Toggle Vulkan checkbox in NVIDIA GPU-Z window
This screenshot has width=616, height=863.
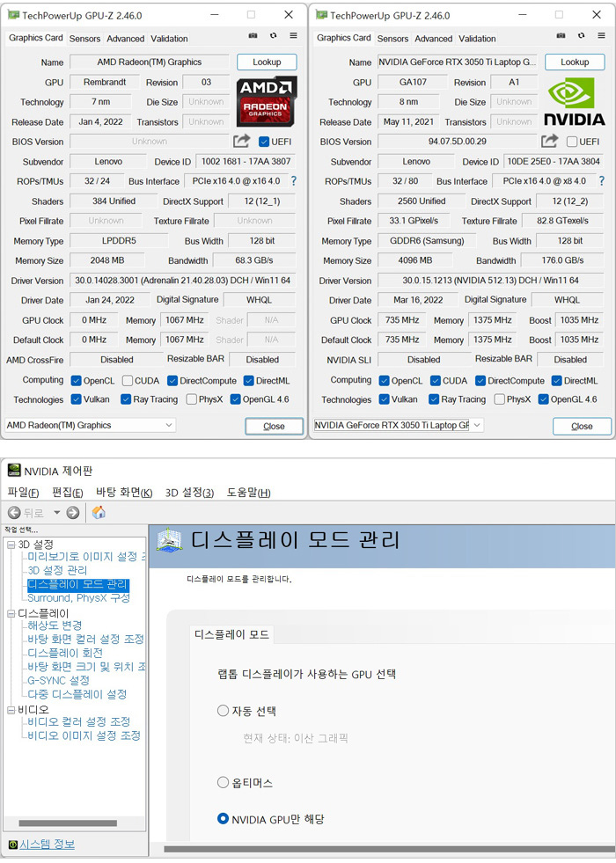tap(385, 399)
